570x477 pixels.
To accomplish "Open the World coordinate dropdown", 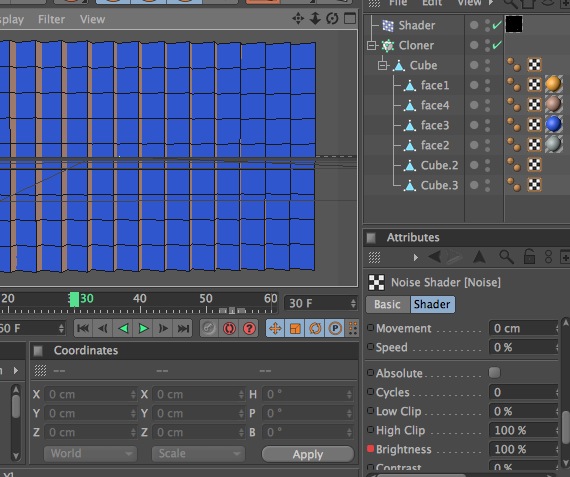I will (90, 454).
